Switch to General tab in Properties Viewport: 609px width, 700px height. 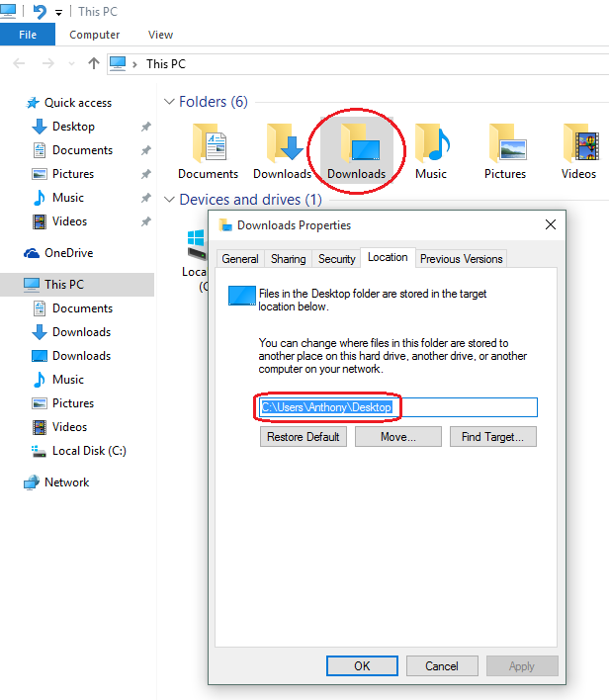coord(240,259)
